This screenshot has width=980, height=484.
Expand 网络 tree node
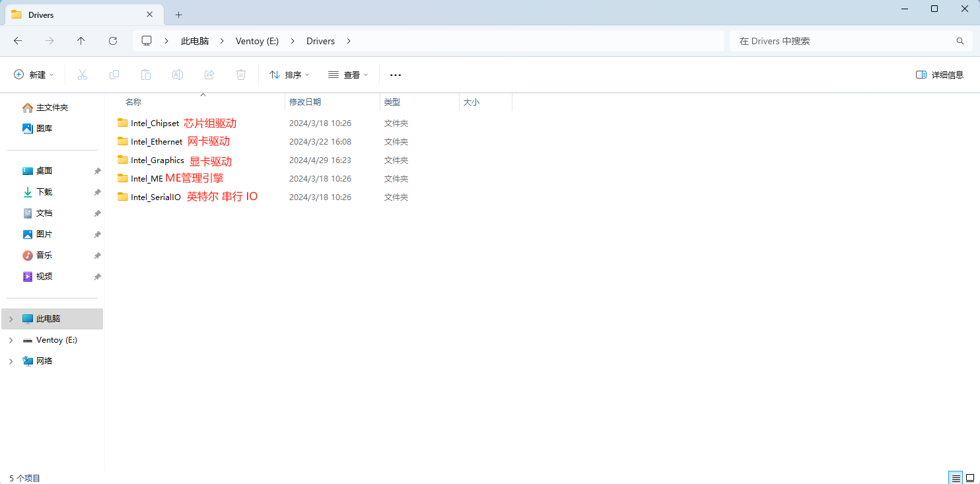pyautogui.click(x=11, y=361)
